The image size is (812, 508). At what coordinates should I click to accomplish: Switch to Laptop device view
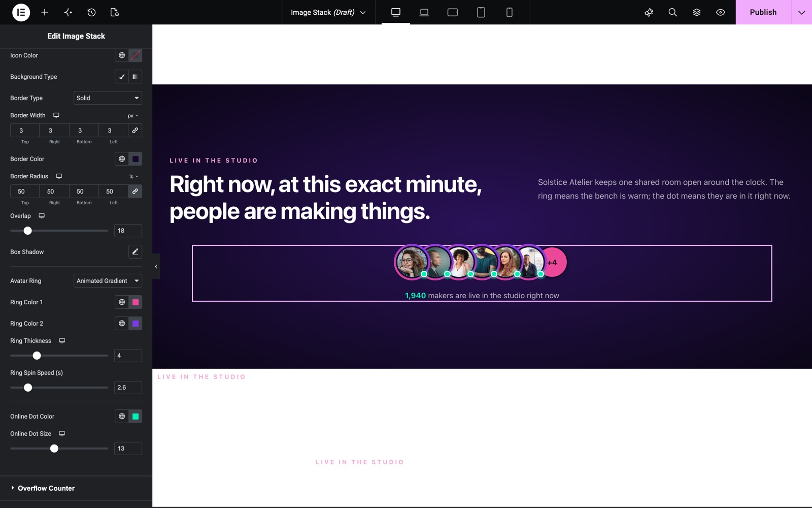click(424, 12)
